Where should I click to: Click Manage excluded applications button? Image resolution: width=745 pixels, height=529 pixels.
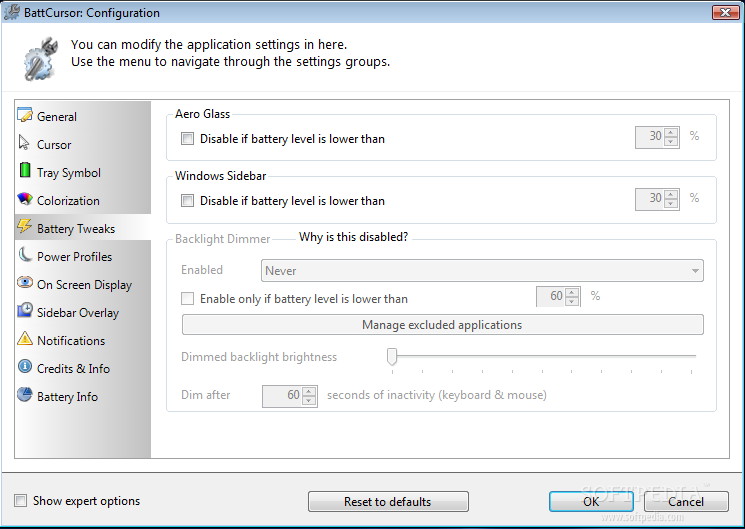click(442, 325)
